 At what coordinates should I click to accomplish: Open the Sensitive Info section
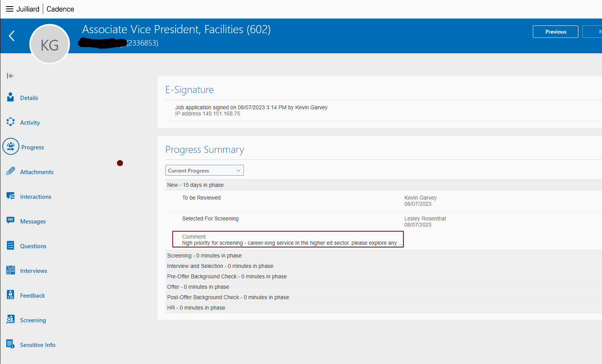tap(37, 345)
